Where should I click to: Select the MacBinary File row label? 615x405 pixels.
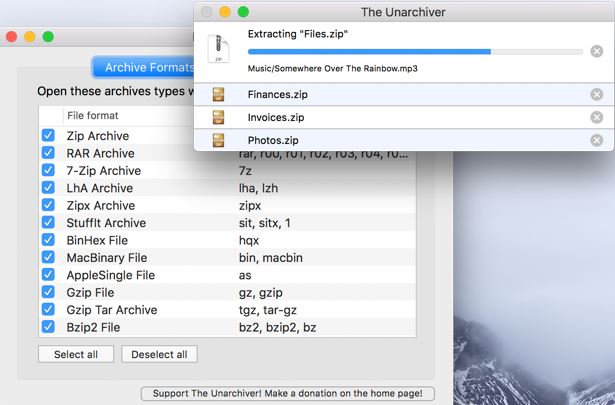[107, 258]
